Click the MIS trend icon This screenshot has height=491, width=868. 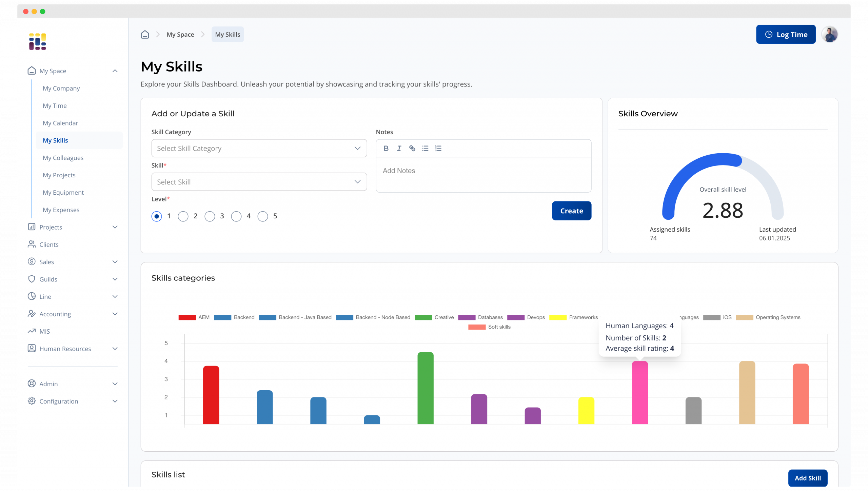click(x=32, y=331)
